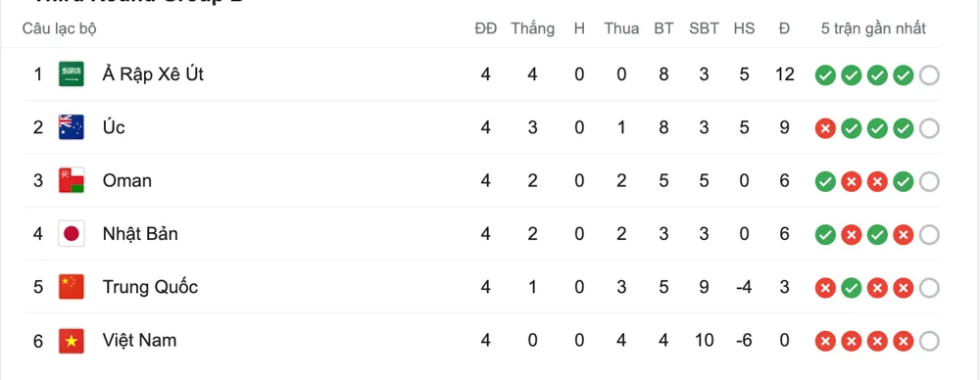Open the Nhật Bản team link
The image size is (980, 380).
[140, 234]
